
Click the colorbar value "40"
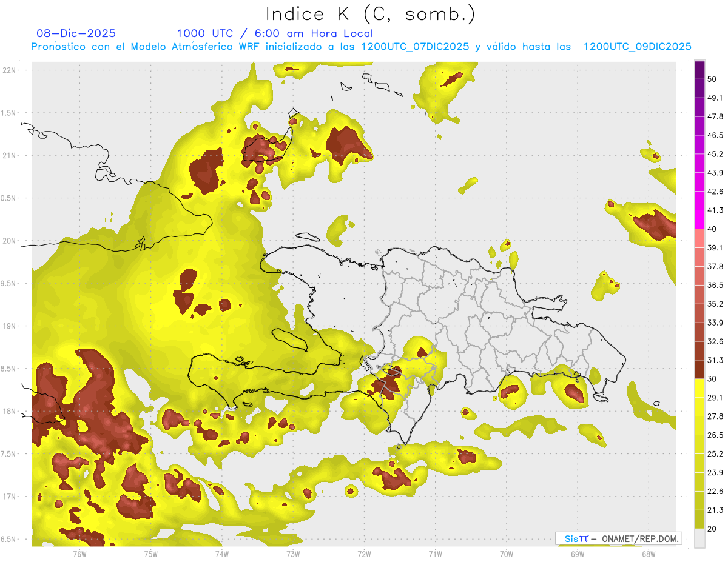coord(712,229)
